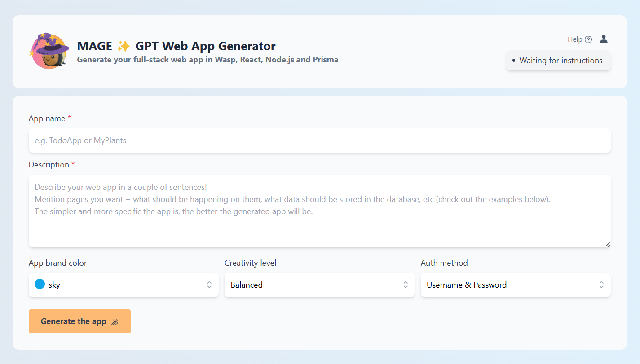This screenshot has width=640, height=364.
Task: Click the Waiting for instructions status badge
Action: pos(558,61)
